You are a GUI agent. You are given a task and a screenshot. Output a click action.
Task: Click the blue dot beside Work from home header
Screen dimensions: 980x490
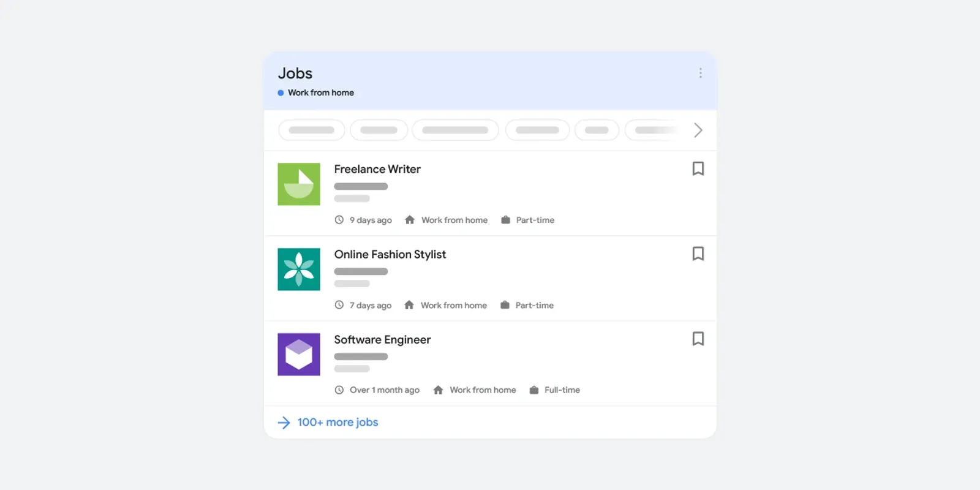pos(281,93)
